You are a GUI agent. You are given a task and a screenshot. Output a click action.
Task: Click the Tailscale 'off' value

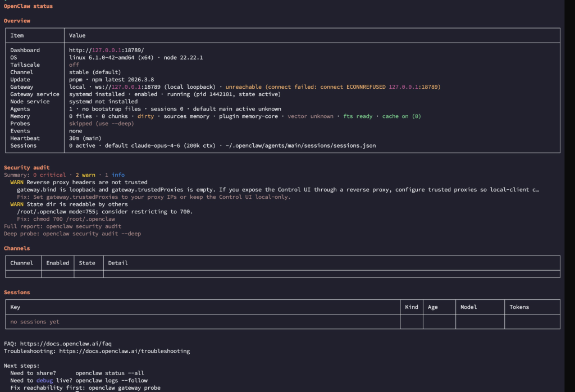(x=74, y=65)
